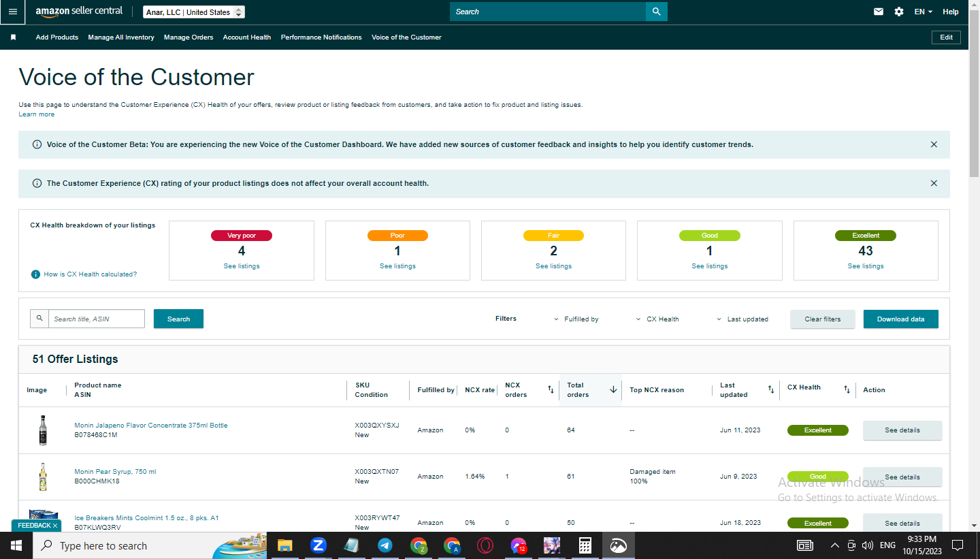Open Telegram from taskbar

385,545
